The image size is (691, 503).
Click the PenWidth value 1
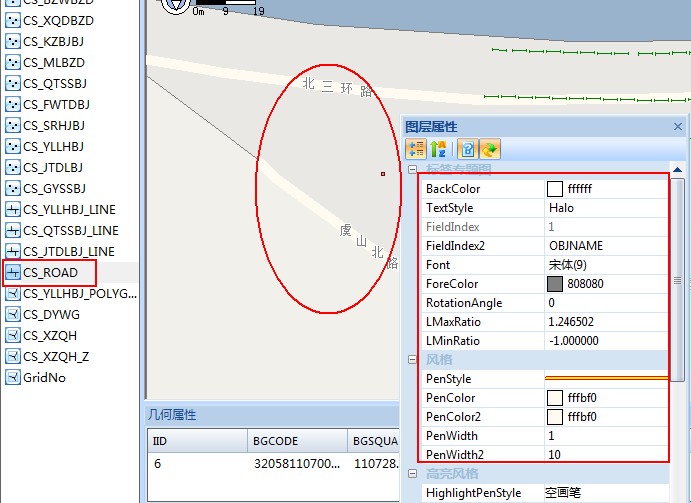click(551, 436)
